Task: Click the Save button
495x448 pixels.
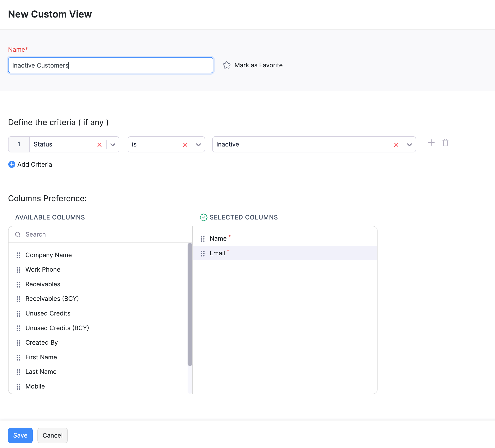Action: [20, 435]
